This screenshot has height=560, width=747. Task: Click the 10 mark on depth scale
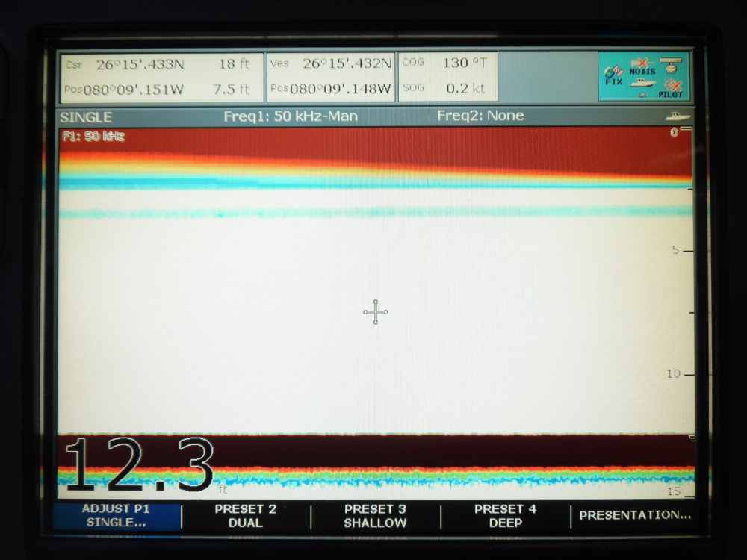coord(673,374)
